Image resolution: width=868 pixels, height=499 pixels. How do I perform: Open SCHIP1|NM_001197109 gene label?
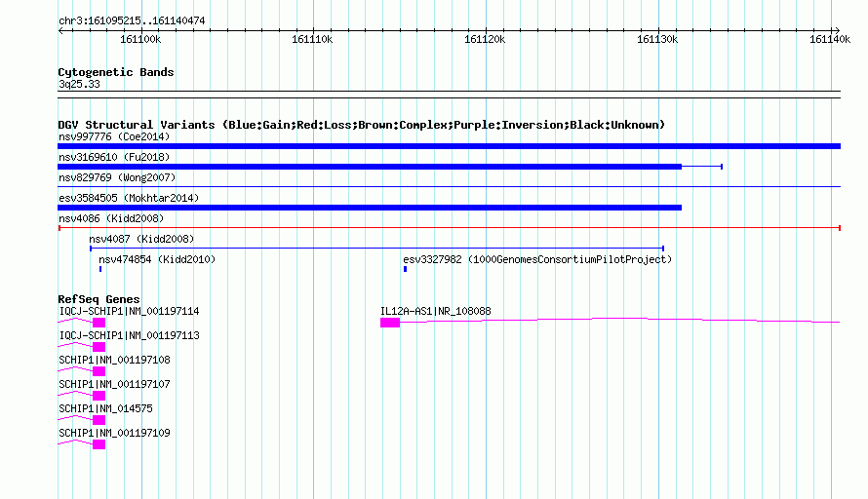(x=114, y=433)
